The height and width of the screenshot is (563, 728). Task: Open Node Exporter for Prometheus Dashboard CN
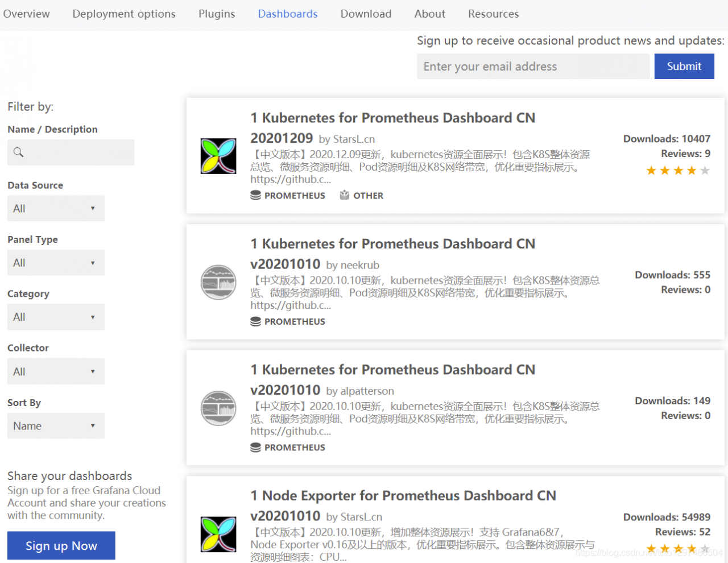403,506
